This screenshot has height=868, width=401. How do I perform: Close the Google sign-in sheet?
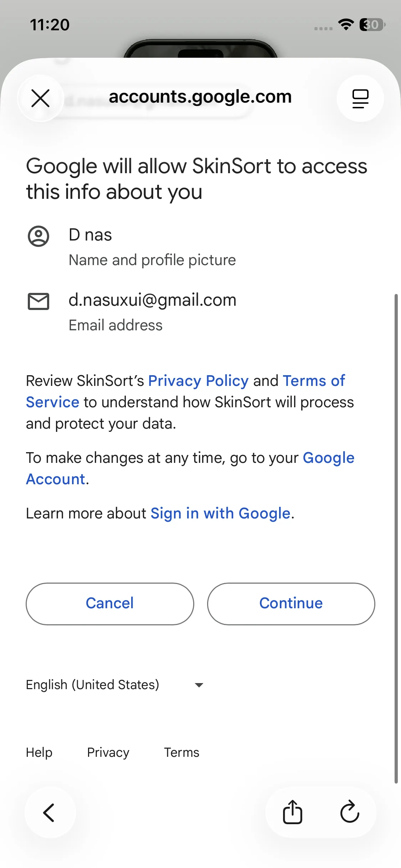(x=40, y=98)
